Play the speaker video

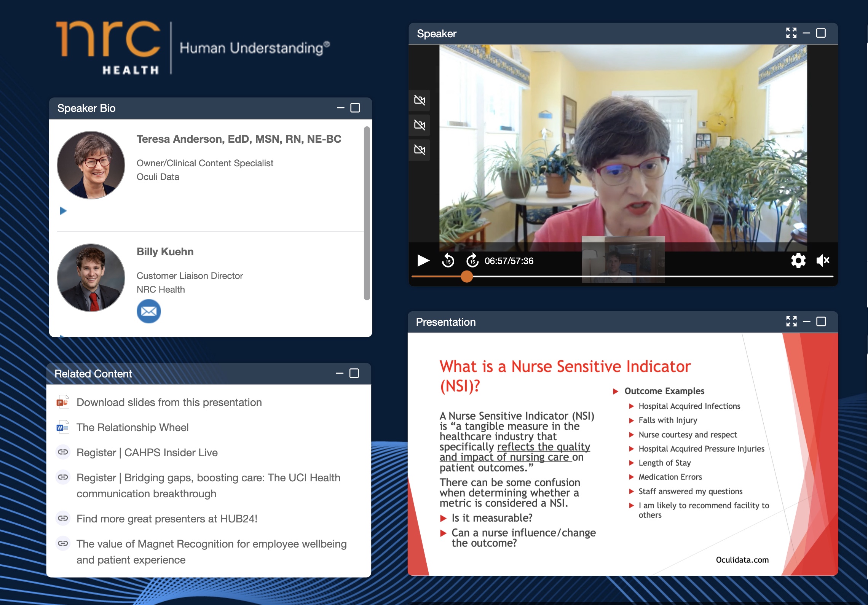(423, 261)
